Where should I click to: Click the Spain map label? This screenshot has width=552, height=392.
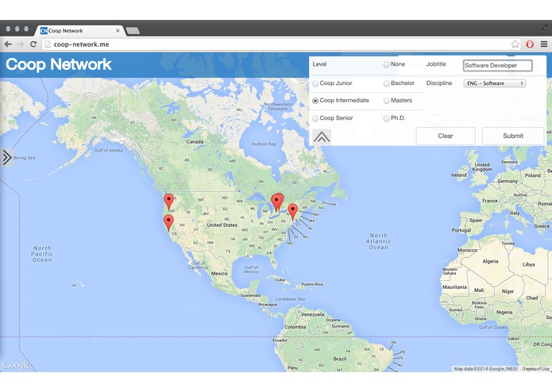pos(476,221)
